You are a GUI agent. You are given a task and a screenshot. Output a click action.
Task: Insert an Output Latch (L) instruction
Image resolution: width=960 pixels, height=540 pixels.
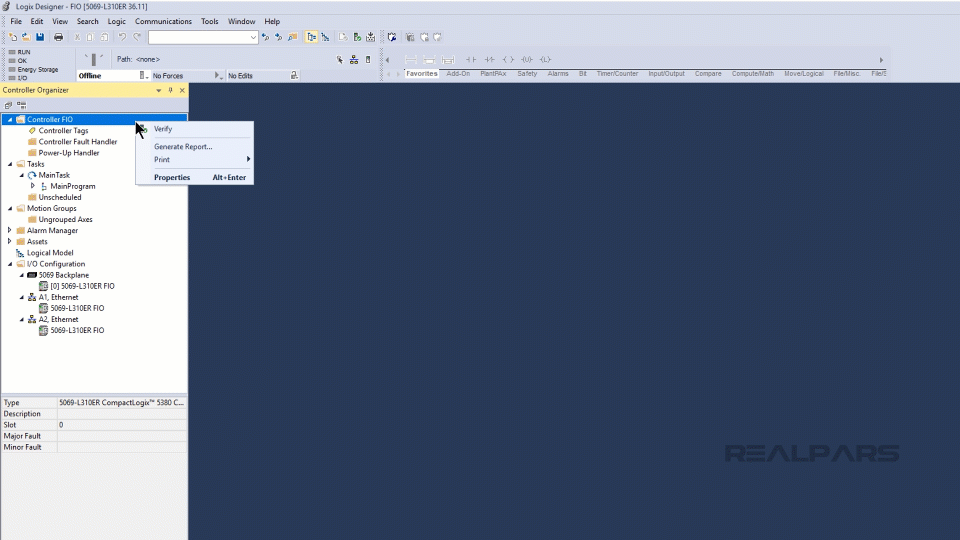(x=546, y=59)
